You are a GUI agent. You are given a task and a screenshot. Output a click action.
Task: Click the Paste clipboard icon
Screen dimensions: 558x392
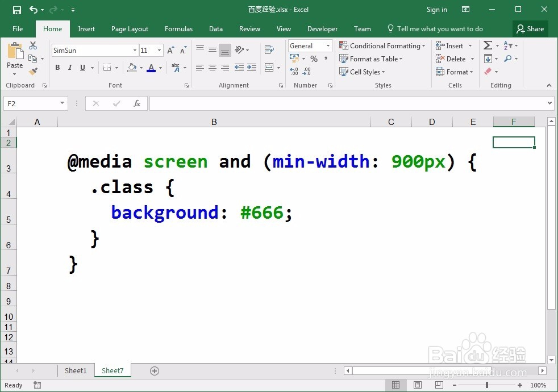coord(15,51)
